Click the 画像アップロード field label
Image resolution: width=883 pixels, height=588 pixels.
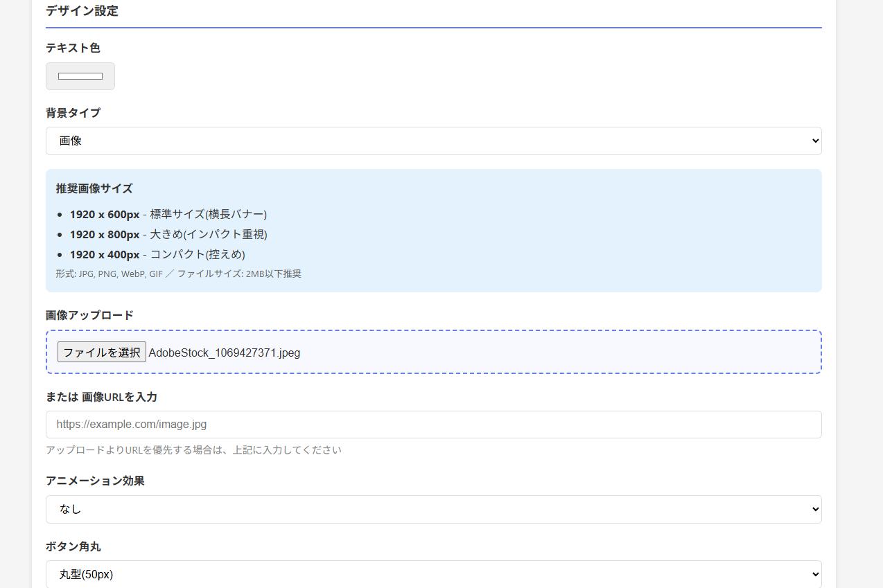click(89, 315)
